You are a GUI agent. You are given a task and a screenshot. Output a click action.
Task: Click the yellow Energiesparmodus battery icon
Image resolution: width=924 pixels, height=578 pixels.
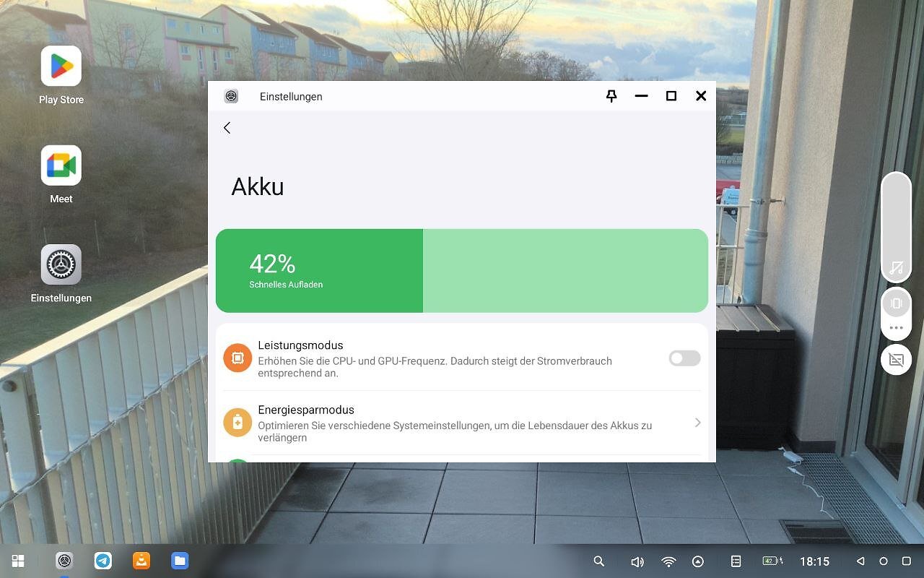click(237, 423)
